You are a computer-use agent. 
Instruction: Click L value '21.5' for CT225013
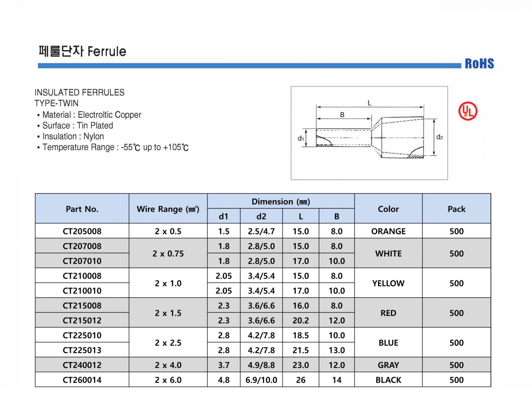[301, 350]
